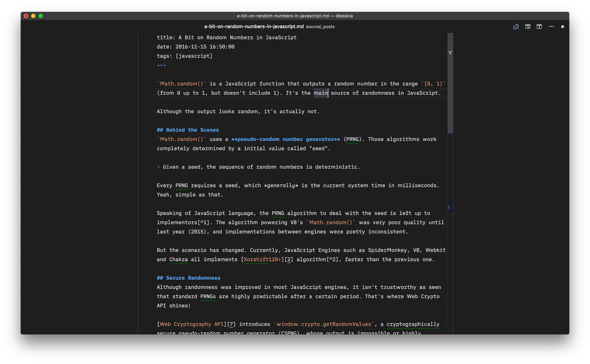The width and height of the screenshot is (590, 364).
Task: Minimize window using yellow button
Action: click(x=33, y=16)
